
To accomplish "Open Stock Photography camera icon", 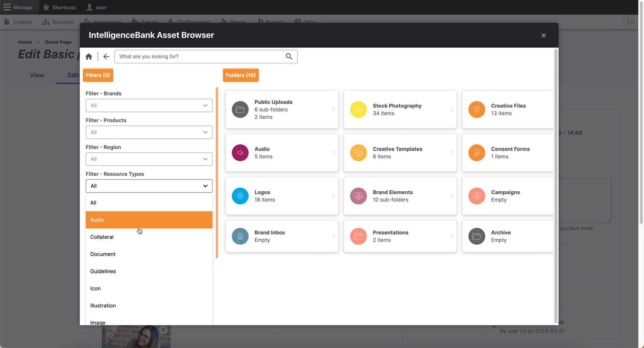I will click(358, 109).
